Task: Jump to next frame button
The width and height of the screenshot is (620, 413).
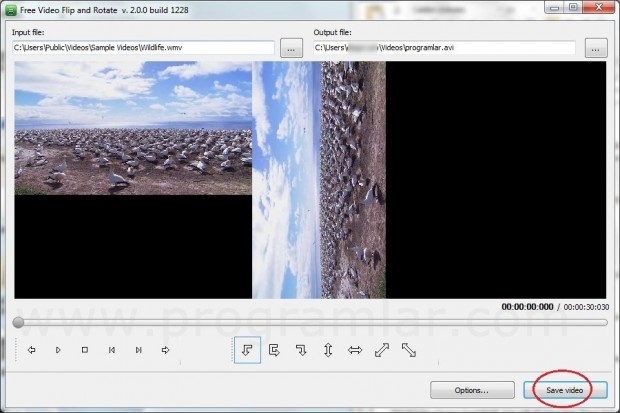Action: click(138, 350)
